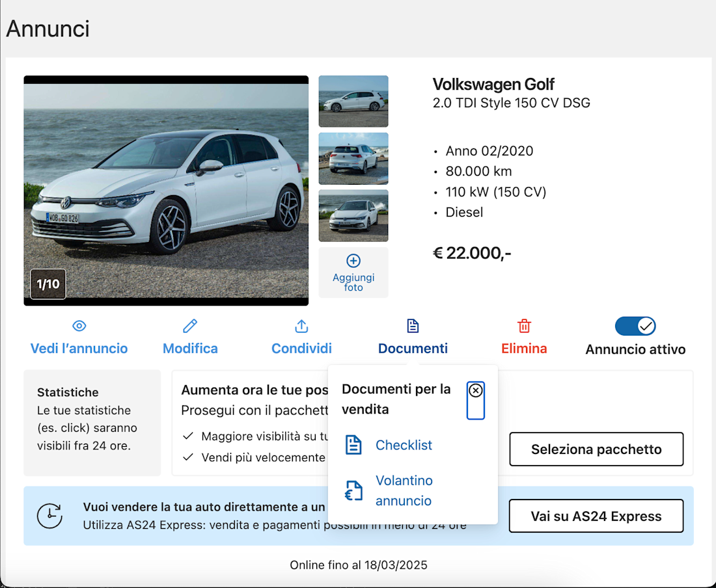Select the rear-view car thumbnail
Viewport: 716px width, 588px height.
(x=353, y=159)
